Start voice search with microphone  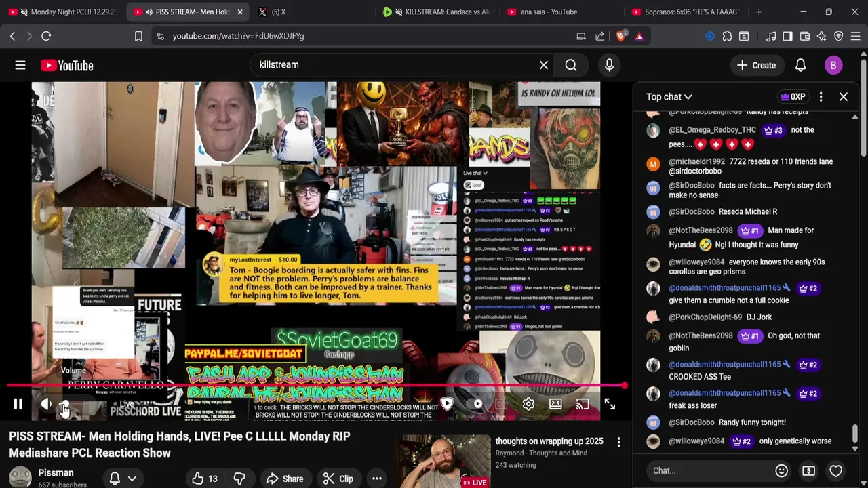(x=609, y=65)
